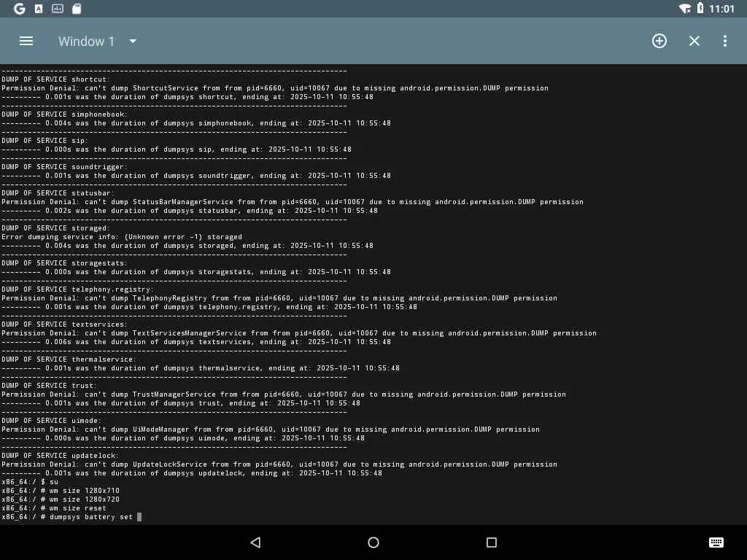Select 'DUMP OF SERVICE statusbar:' line
Image resolution: width=747 pixels, height=560 pixels.
tap(58, 192)
